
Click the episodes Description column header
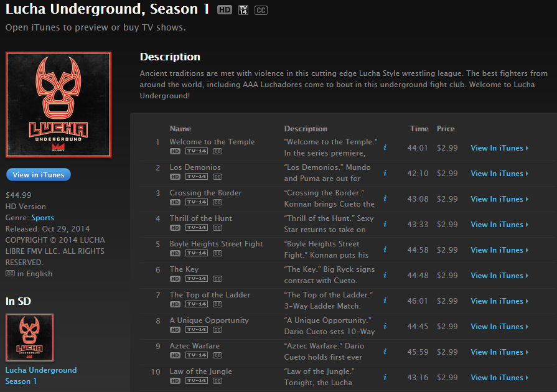point(306,129)
